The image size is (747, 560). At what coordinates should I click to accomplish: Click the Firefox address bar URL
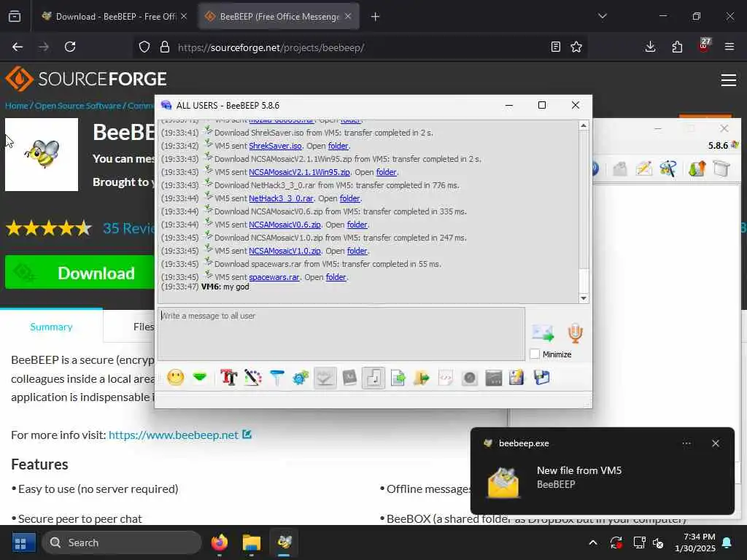click(271, 47)
